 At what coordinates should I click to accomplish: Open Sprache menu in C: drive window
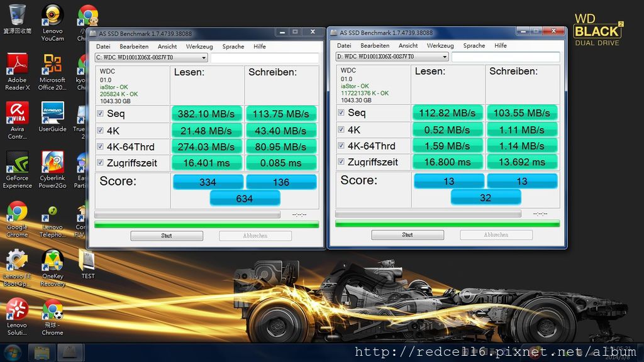coord(233,47)
